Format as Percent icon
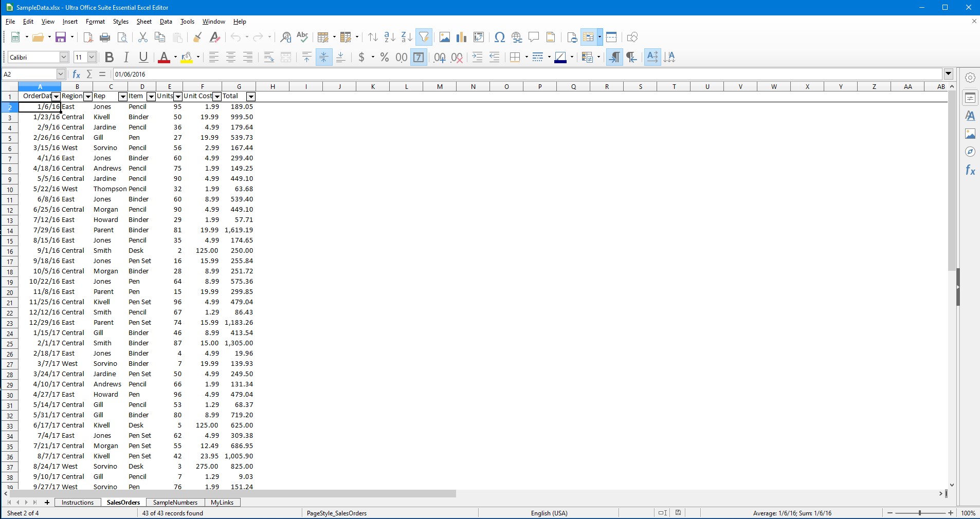This screenshot has width=980, height=519. 384,57
